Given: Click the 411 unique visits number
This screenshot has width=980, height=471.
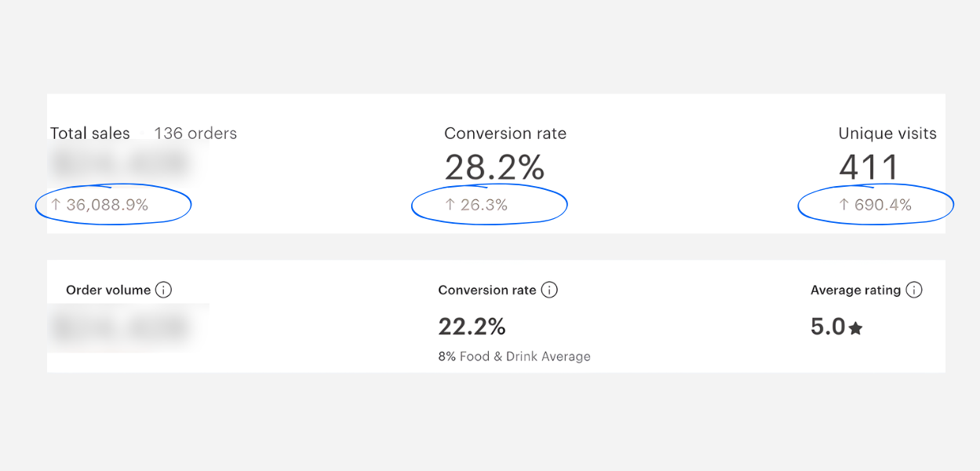Looking at the screenshot, I should point(869,167).
